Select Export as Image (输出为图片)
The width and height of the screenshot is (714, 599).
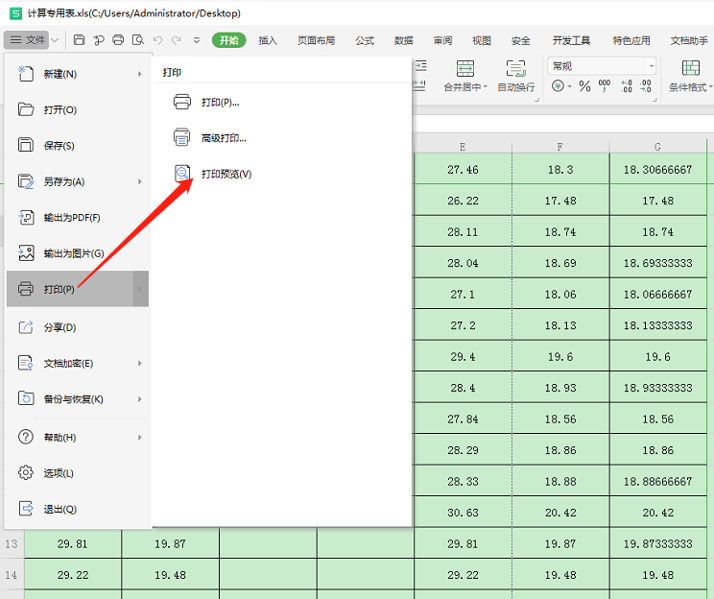[73, 254]
